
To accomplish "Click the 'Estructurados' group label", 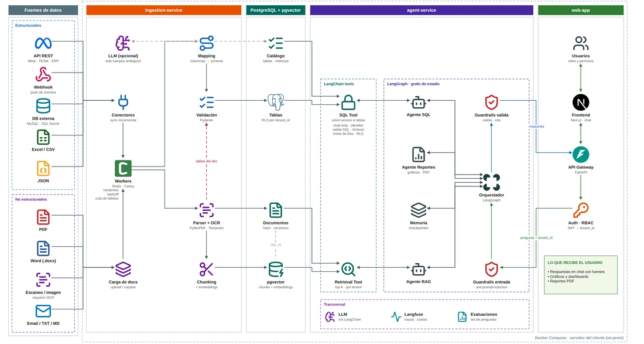I will [x=28, y=25].
